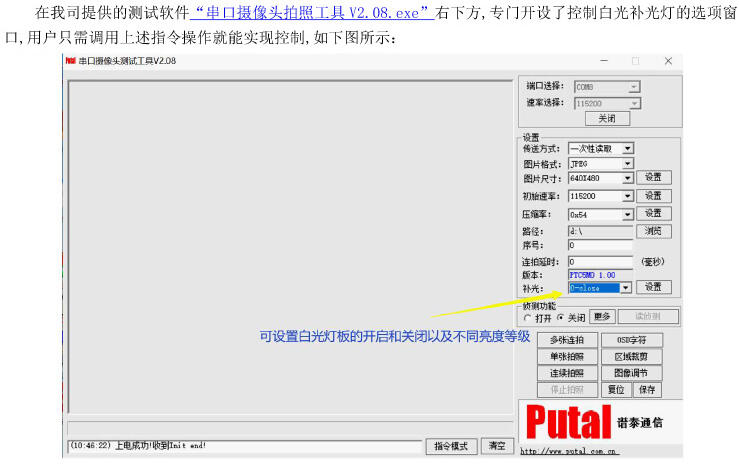Click the app icon in the title bar
This screenshot has height=464, width=739.
[70, 60]
